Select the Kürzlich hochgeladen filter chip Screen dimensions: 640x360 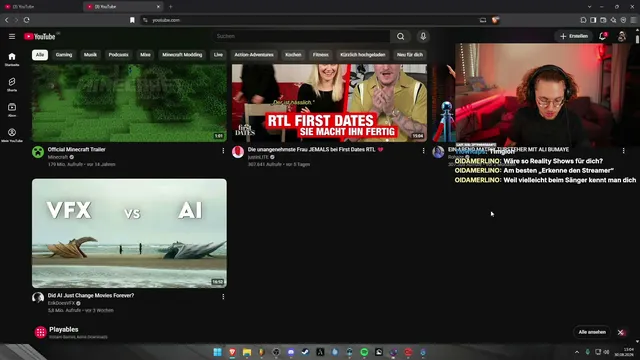[363, 55]
